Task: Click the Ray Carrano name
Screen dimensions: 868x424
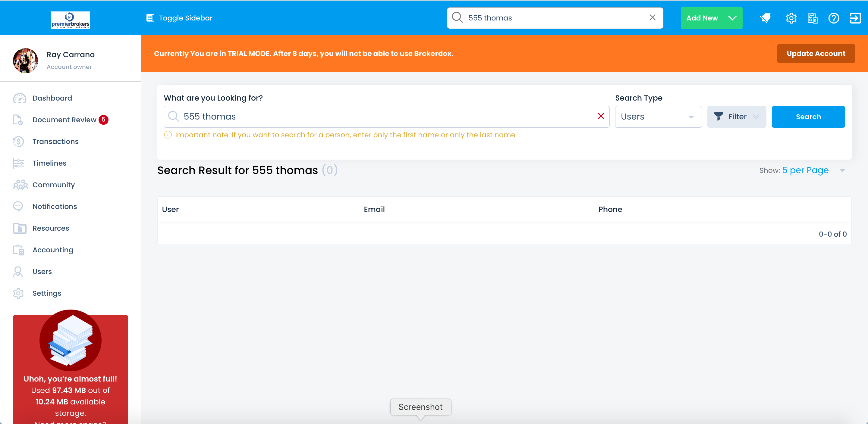Action: [x=71, y=55]
